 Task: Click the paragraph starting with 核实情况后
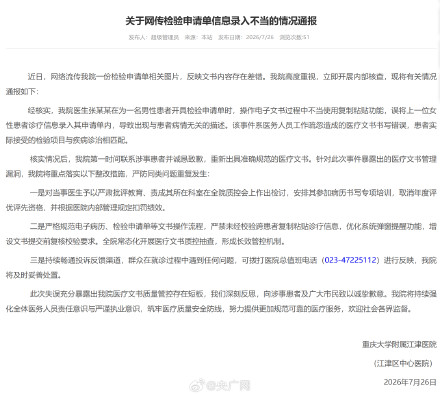pyautogui.click(x=221, y=166)
